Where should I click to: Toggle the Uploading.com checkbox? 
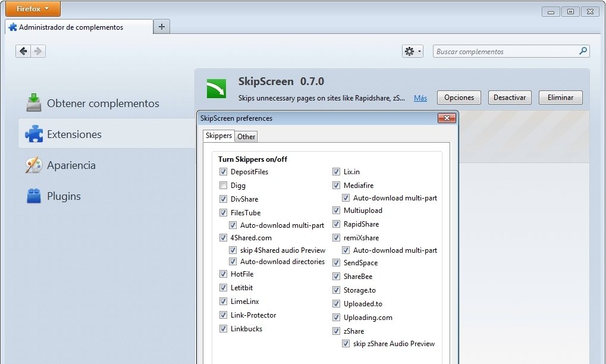point(336,317)
